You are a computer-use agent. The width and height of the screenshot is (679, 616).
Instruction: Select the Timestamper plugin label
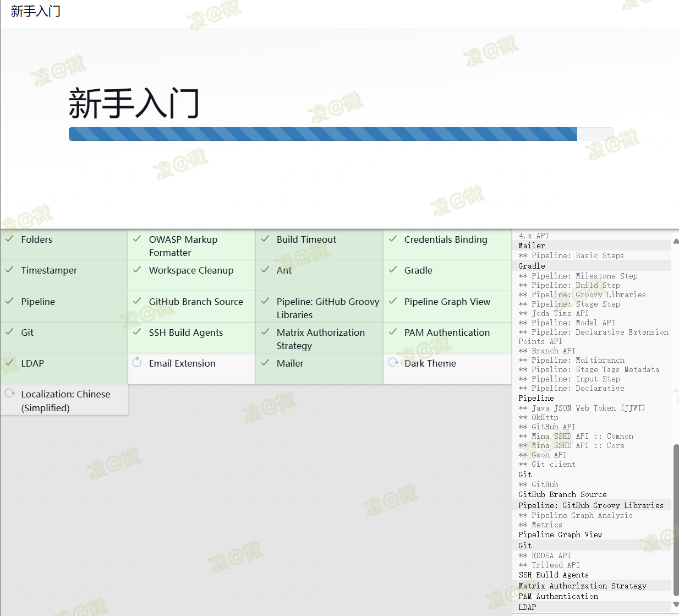coord(49,270)
